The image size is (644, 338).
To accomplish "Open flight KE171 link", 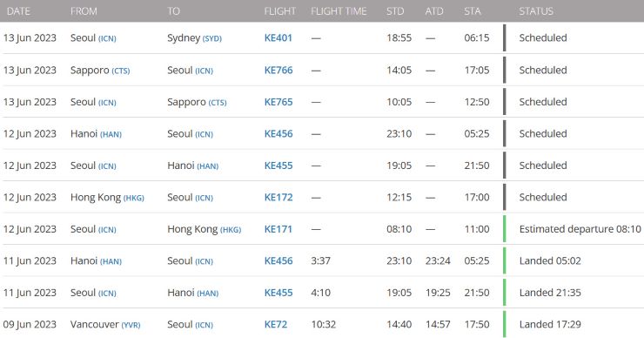I will pos(278,229).
